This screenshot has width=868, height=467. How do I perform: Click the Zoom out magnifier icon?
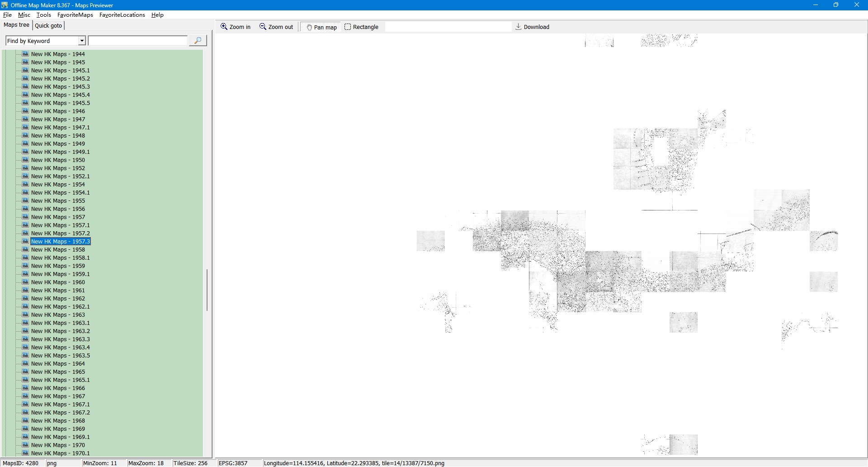263,27
